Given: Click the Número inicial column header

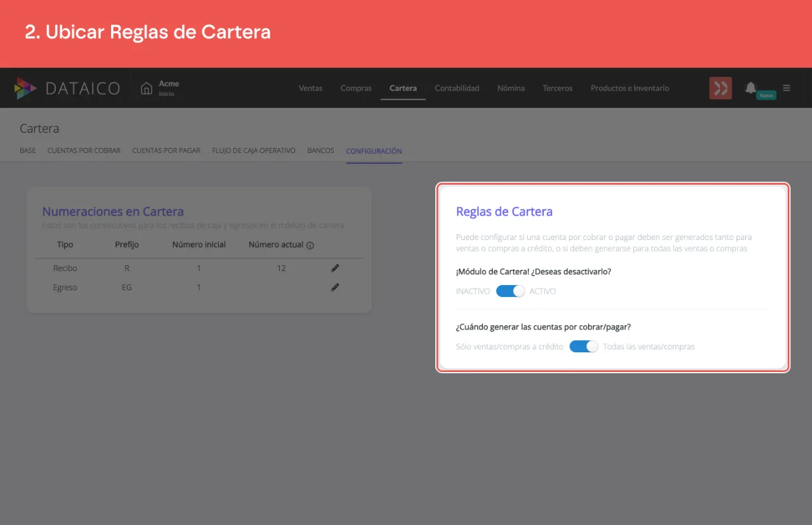Looking at the screenshot, I should (199, 244).
